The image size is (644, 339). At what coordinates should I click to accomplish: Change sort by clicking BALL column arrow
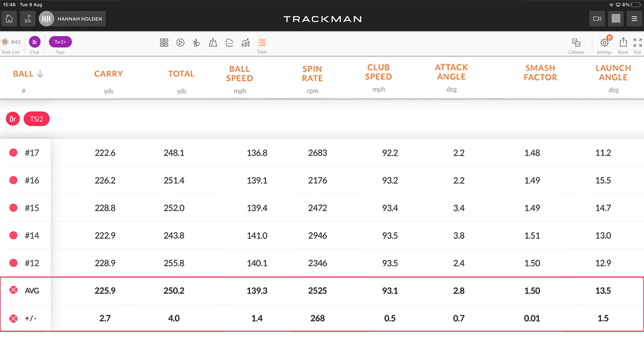(x=40, y=73)
